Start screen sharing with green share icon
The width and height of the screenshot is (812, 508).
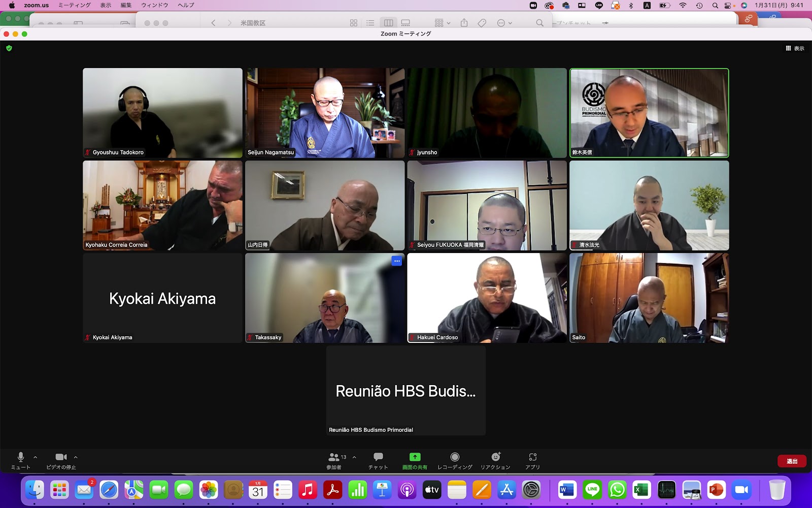[x=415, y=460]
